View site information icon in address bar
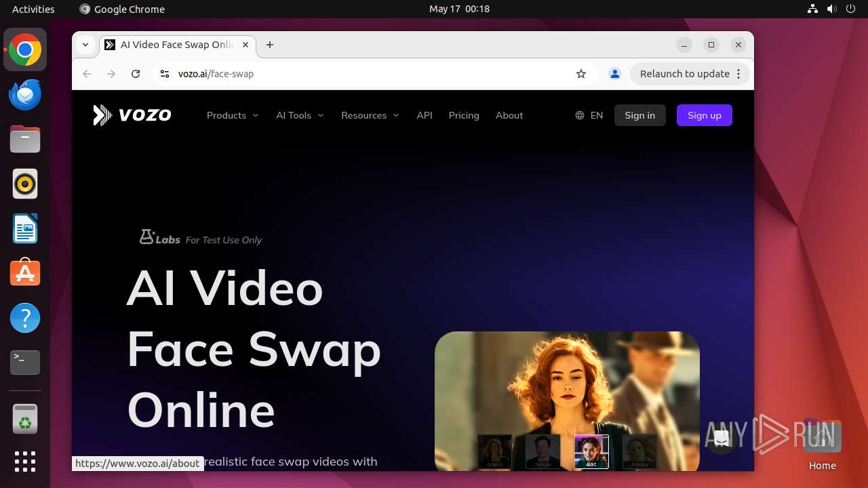Image resolution: width=868 pixels, height=488 pixels. coord(165,74)
